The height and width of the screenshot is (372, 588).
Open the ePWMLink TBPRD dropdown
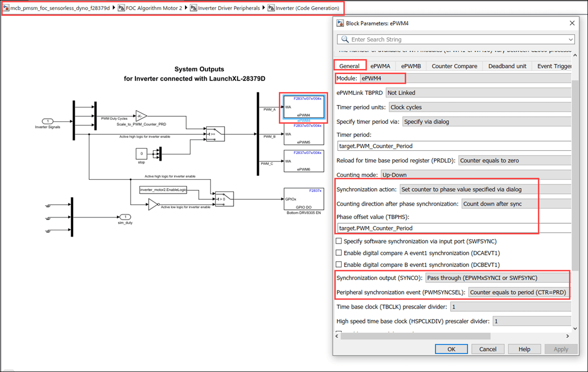point(479,93)
